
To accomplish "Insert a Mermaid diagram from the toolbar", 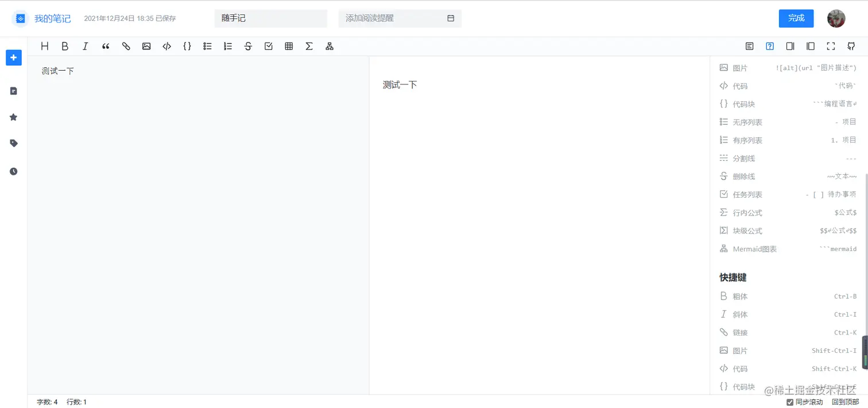I will coord(330,47).
